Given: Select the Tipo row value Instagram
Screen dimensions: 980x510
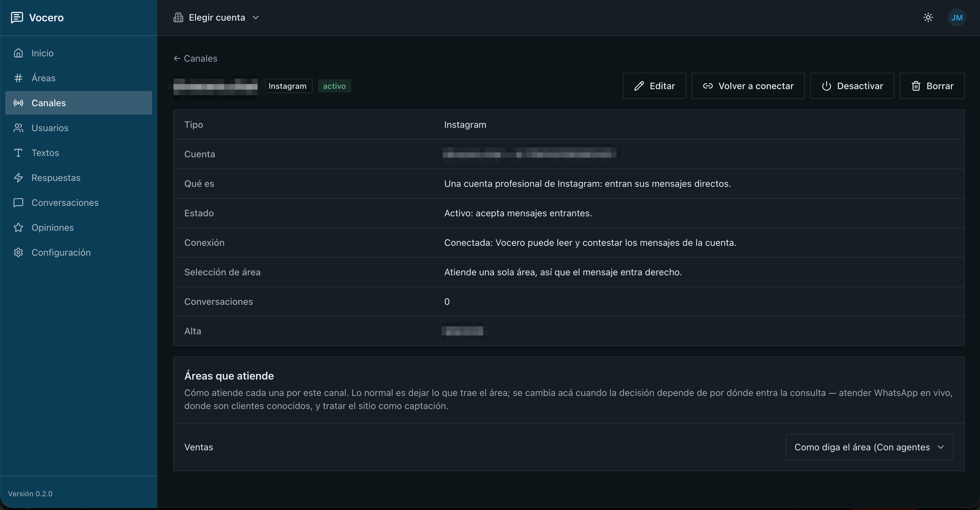Looking at the screenshot, I should 465,124.
